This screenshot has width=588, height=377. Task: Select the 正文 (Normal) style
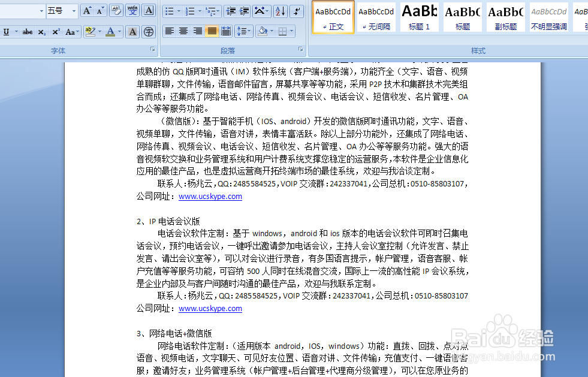333,17
